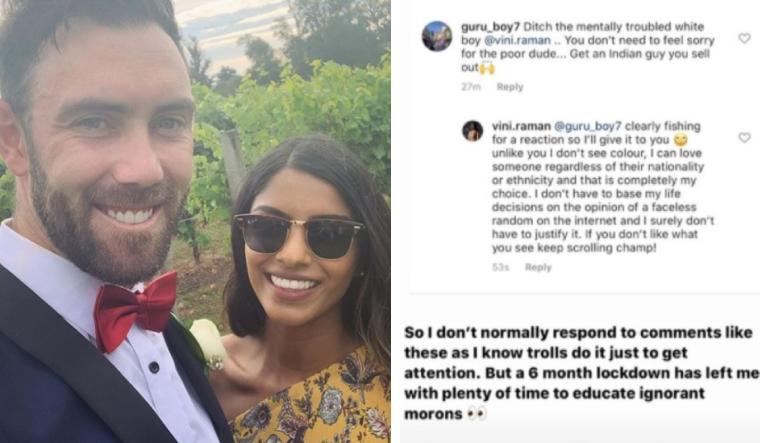Open guru_boy7's profile picture avatar
The height and width of the screenshot is (443, 760).
437,36
